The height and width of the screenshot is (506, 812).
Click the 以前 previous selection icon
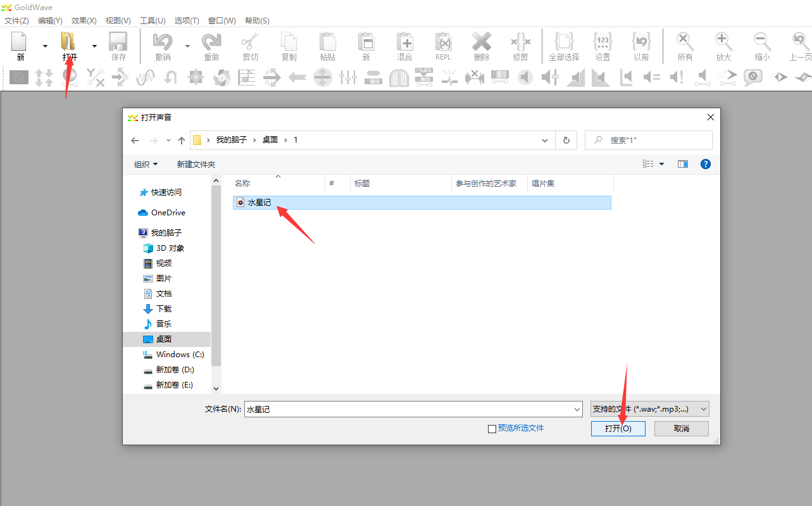click(641, 42)
